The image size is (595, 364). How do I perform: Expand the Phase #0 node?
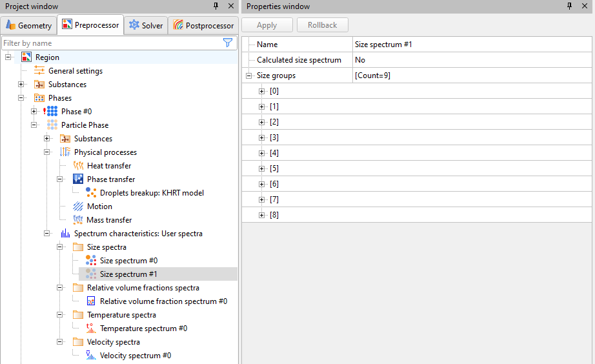point(34,112)
